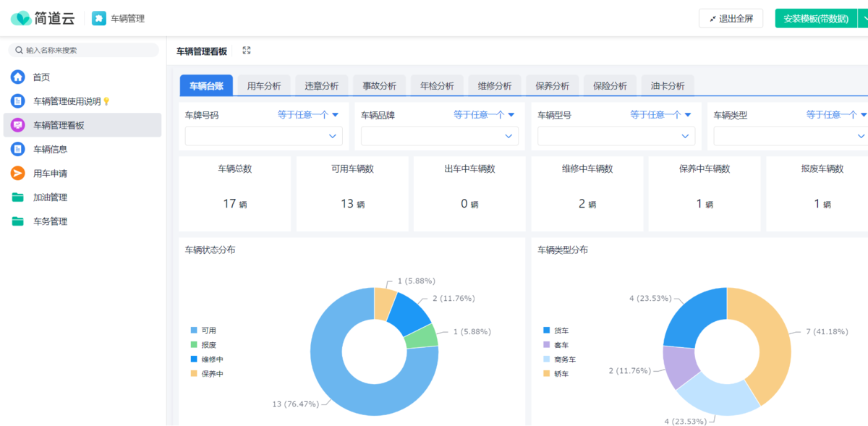Switch to the 违章分析 tab
The image size is (868, 426).
click(321, 85)
